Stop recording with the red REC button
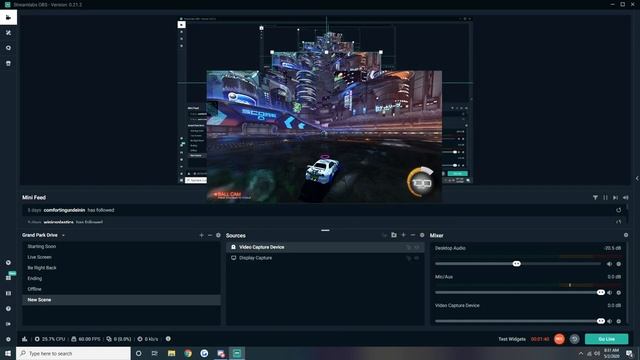This screenshot has height=360, width=640. (560, 339)
